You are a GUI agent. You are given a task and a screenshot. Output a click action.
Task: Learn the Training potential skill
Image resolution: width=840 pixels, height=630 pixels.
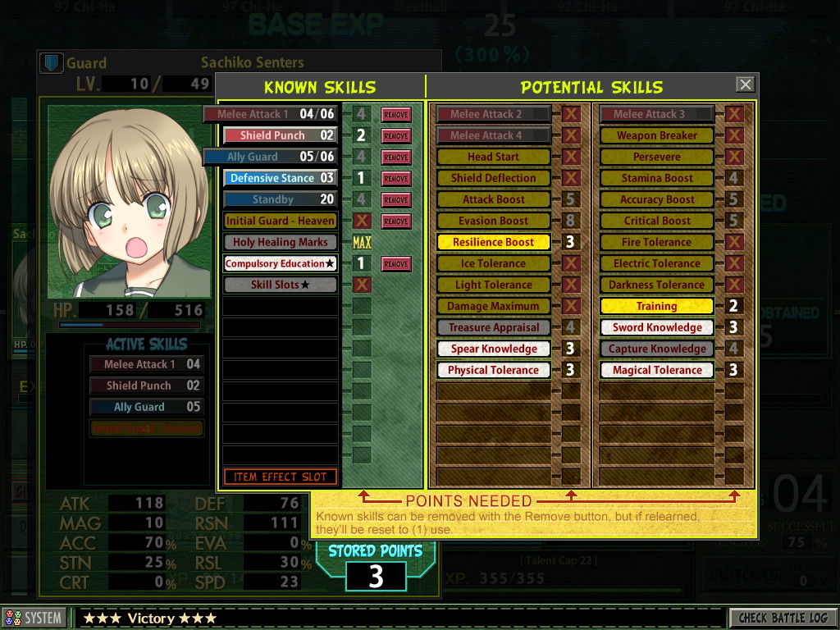click(657, 306)
